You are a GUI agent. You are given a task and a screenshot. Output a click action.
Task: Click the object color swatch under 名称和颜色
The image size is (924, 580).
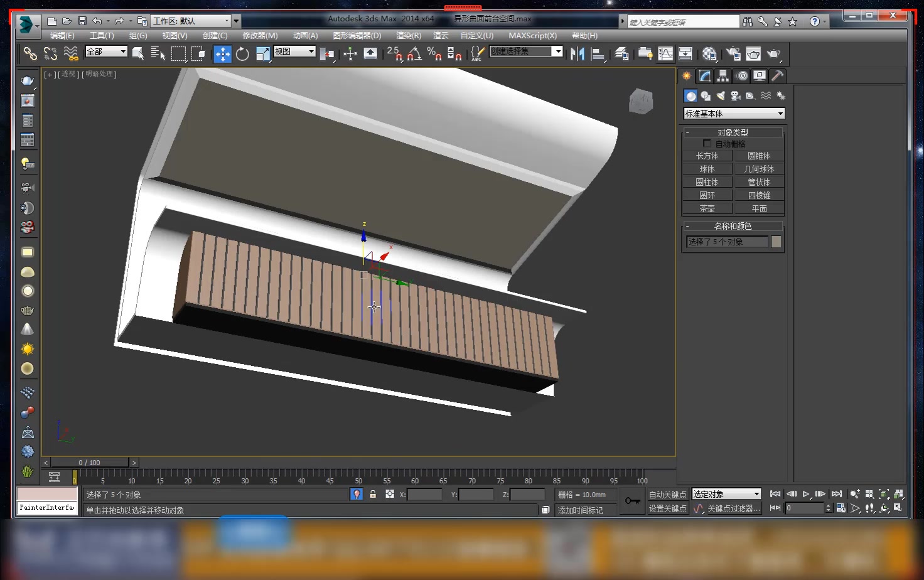click(x=776, y=241)
